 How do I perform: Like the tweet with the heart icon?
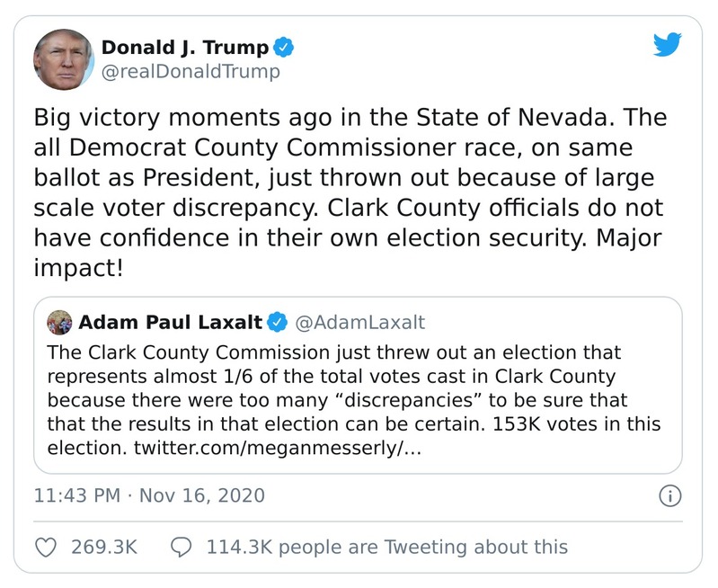point(47,546)
